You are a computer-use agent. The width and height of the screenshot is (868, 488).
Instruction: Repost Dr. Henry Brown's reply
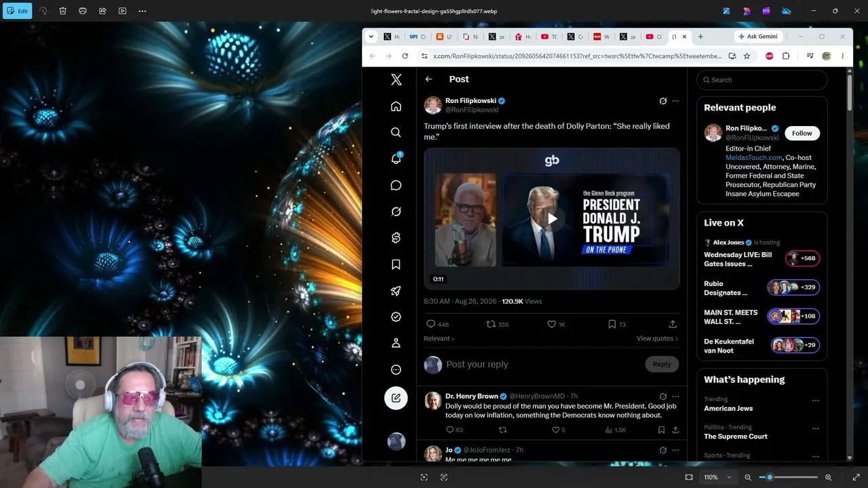click(502, 430)
